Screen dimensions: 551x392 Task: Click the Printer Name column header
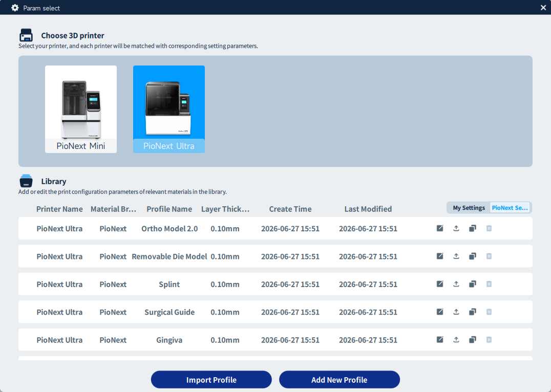pos(59,209)
